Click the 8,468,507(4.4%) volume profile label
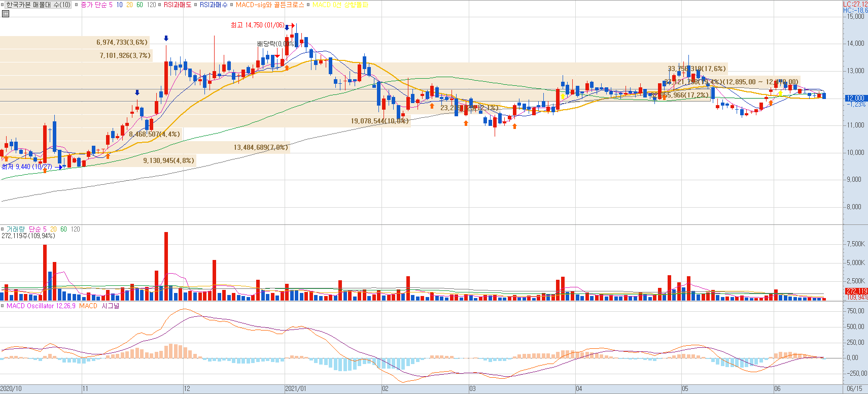 [154, 134]
